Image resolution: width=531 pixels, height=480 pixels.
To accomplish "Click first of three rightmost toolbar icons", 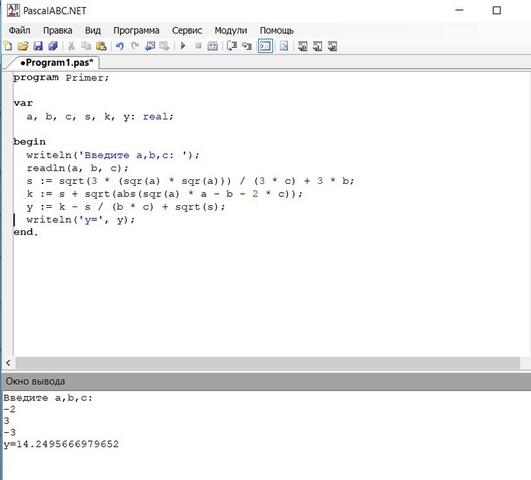I will [x=302, y=46].
